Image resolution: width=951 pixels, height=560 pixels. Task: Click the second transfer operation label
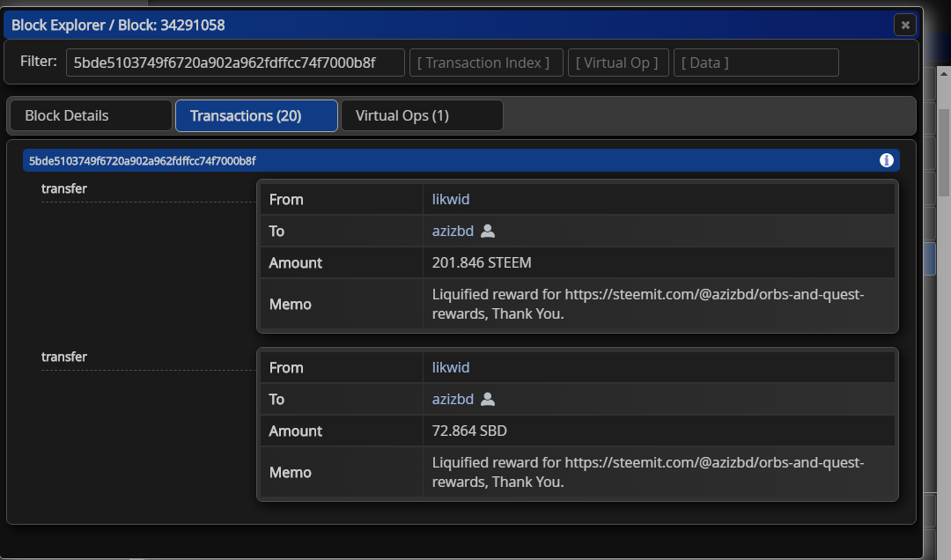coord(63,357)
